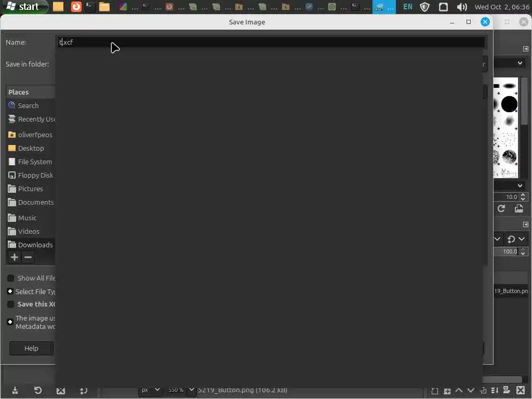
Task: Launch terminal from the taskbar
Action: coord(90,7)
